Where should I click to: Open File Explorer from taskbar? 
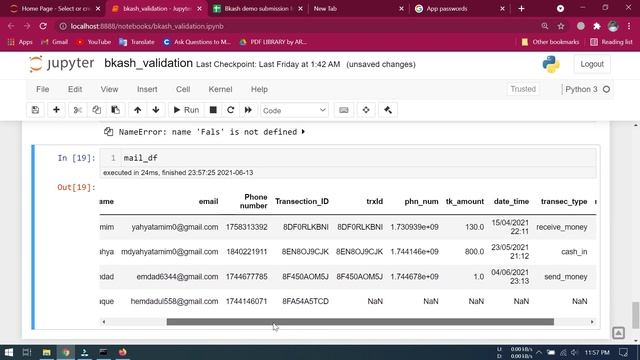point(47,352)
